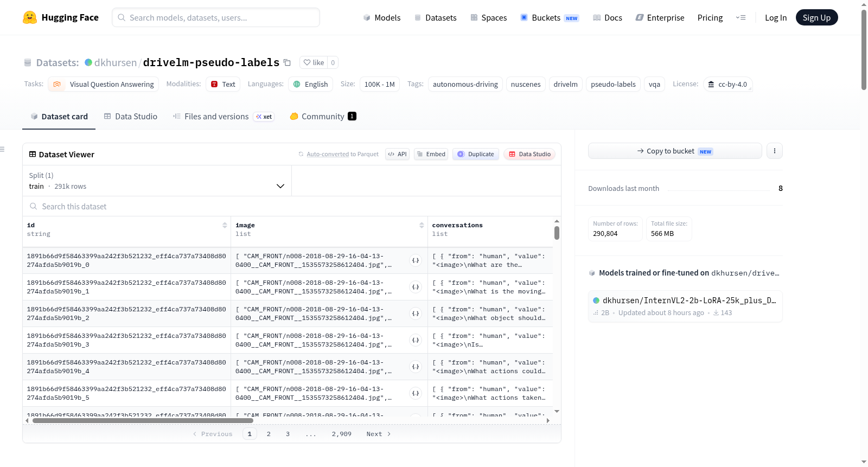
Task: Sort by image column arrows
Action: point(422,225)
